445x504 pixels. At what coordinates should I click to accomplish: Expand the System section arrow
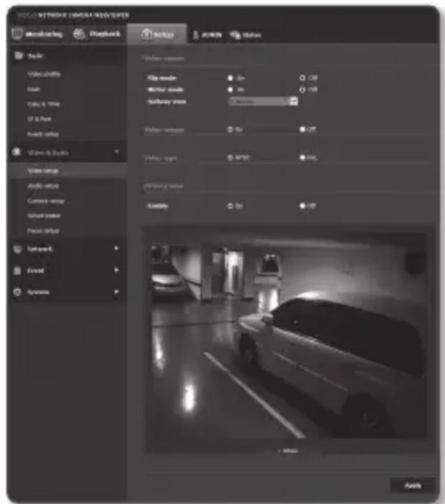tap(117, 292)
